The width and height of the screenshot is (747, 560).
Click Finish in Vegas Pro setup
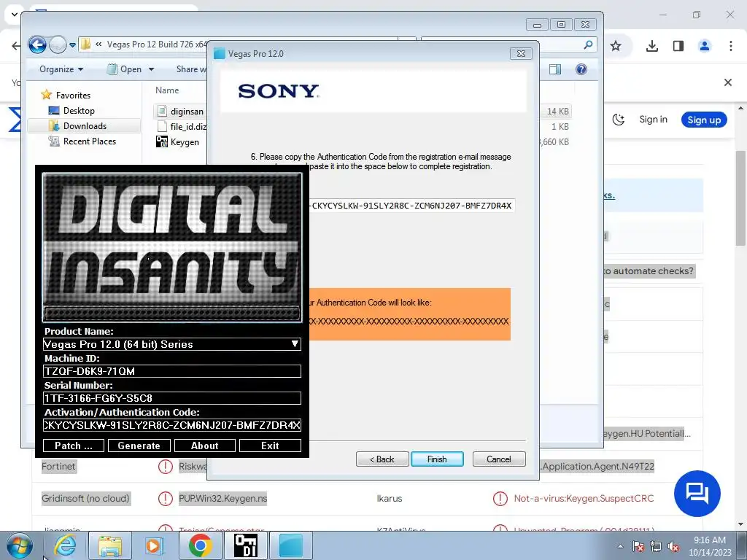(437, 459)
